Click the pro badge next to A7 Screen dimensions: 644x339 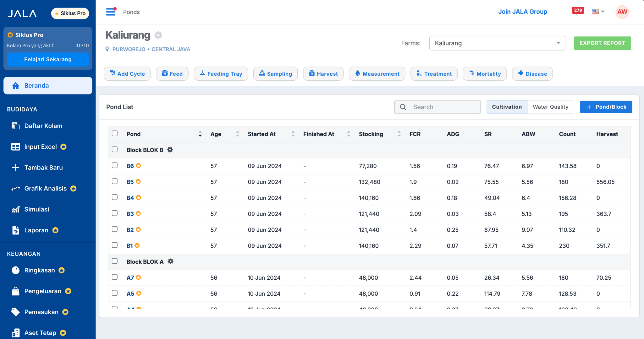pyautogui.click(x=138, y=277)
